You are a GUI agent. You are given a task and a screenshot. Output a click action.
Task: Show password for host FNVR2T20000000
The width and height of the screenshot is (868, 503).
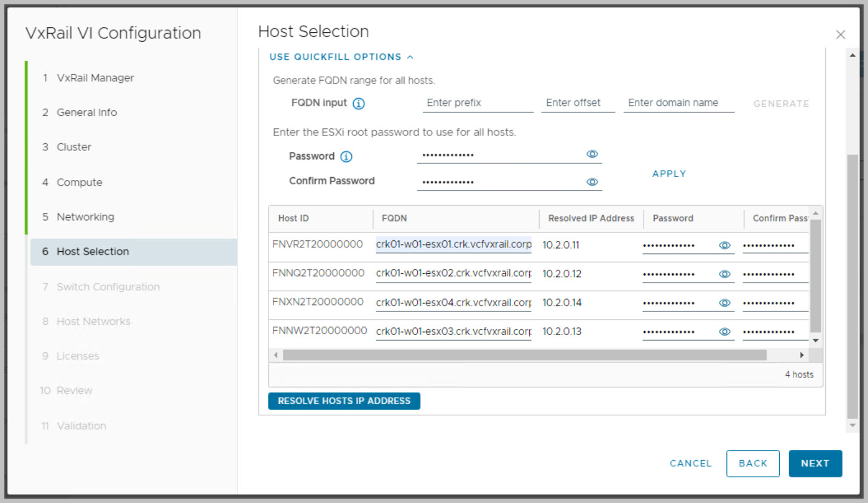tap(724, 245)
